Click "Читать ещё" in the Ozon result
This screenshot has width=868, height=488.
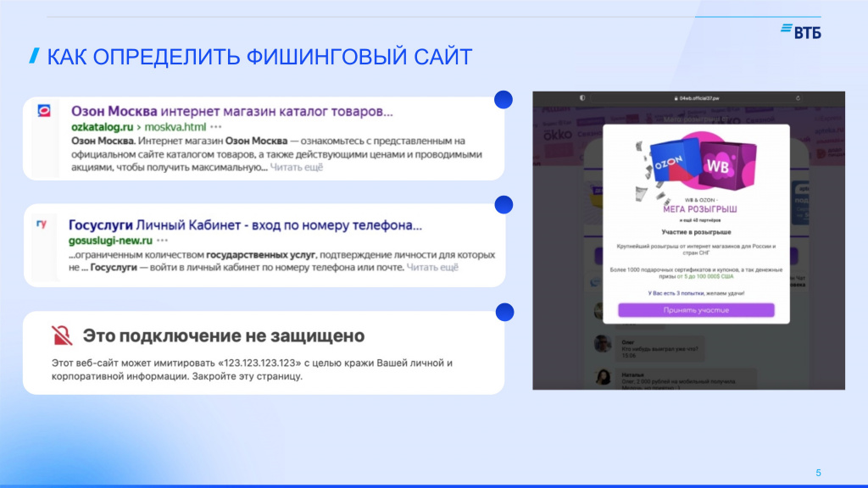[x=296, y=167]
